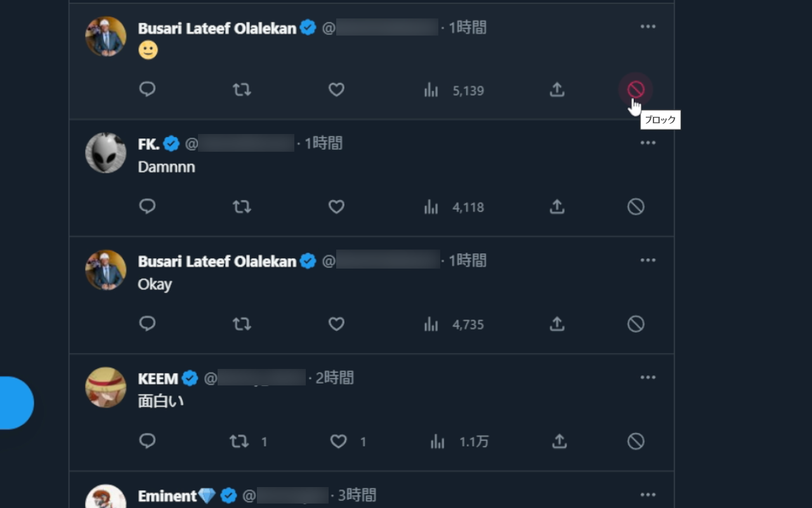This screenshot has height=508, width=812.
Task: Click KEEM's straw hat avatar
Action: point(106,387)
